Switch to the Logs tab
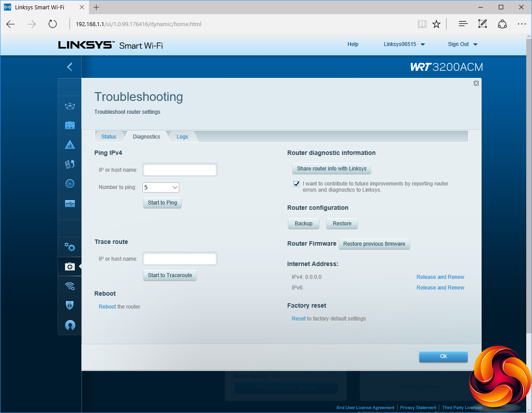The width and height of the screenshot is (532, 413). click(x=182, y=137)
